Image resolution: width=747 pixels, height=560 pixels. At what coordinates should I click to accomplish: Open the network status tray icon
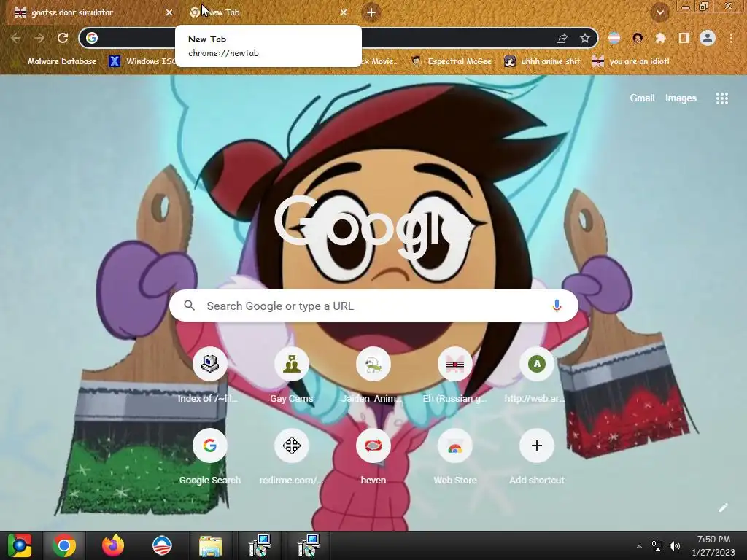click(657, 546)
